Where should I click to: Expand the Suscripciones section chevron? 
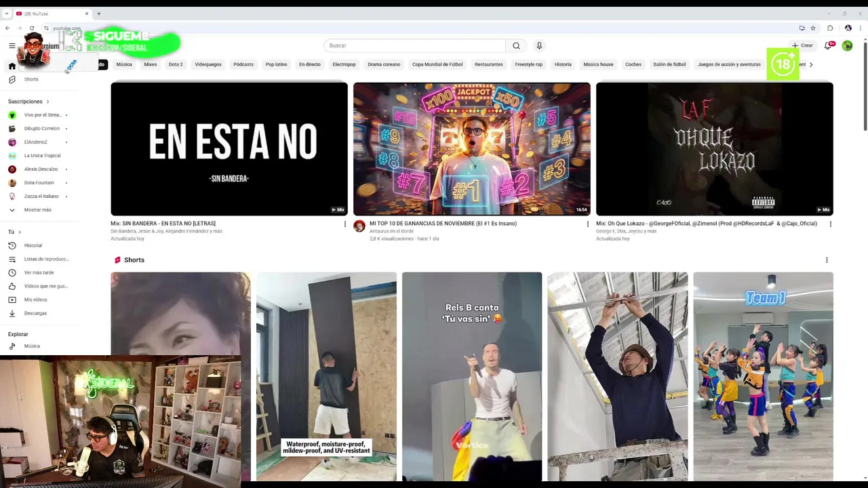click(47, 102)
